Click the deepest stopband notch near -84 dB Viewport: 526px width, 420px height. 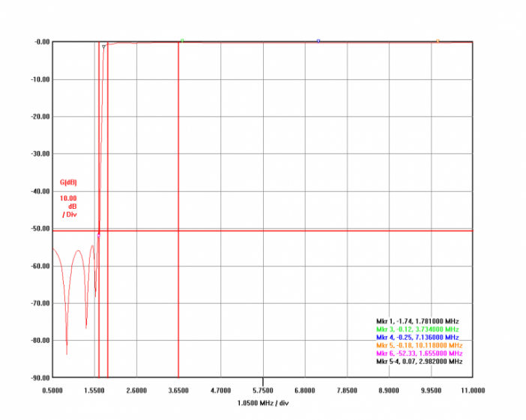pos(67,352)
